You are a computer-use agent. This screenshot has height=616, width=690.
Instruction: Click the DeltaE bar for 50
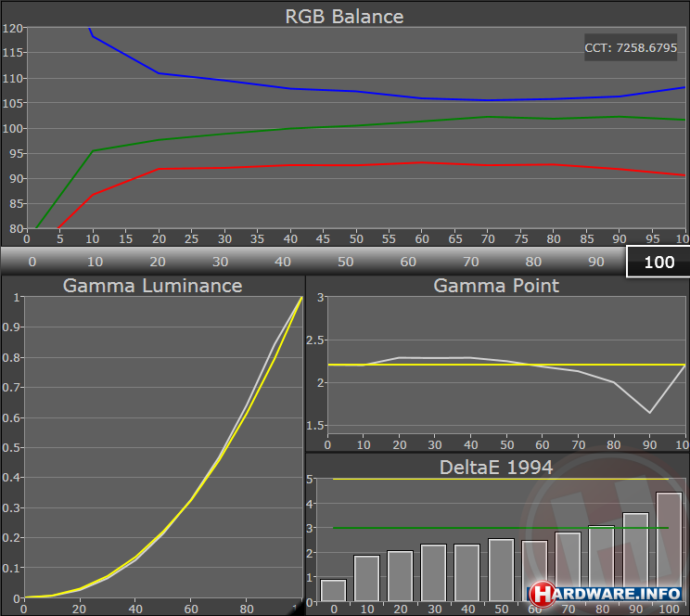tap(501, 571)
